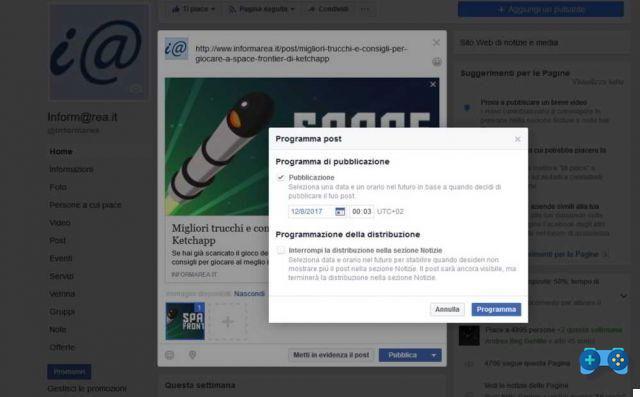Open the Ti piace dropdown
The width and height of the screenshot is (640, 397).
193,9
